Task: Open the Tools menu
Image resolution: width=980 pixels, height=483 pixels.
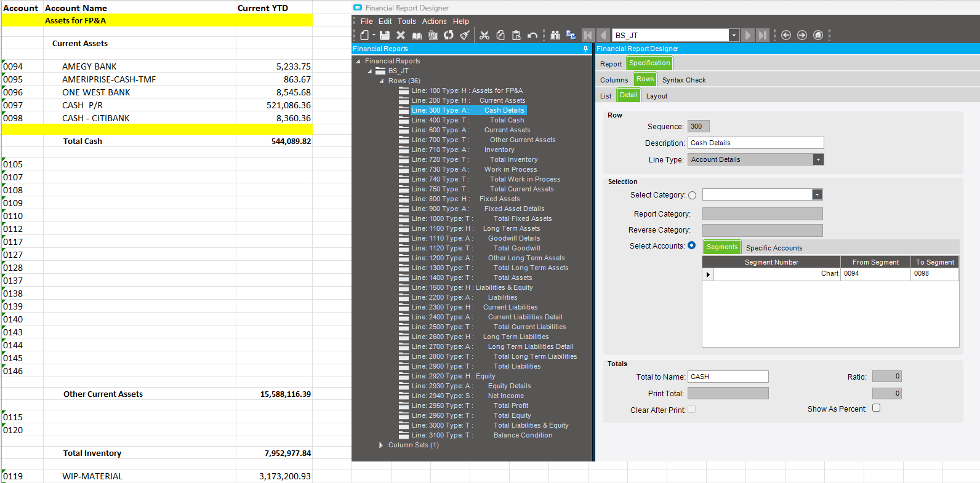Action: click(x=407, y=21)
